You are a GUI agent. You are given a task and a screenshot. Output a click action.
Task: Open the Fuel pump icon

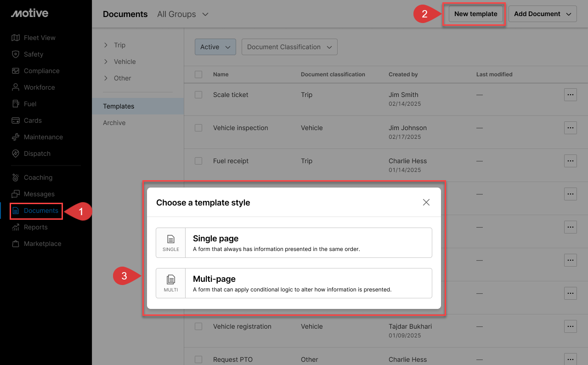tap(16, 104)
